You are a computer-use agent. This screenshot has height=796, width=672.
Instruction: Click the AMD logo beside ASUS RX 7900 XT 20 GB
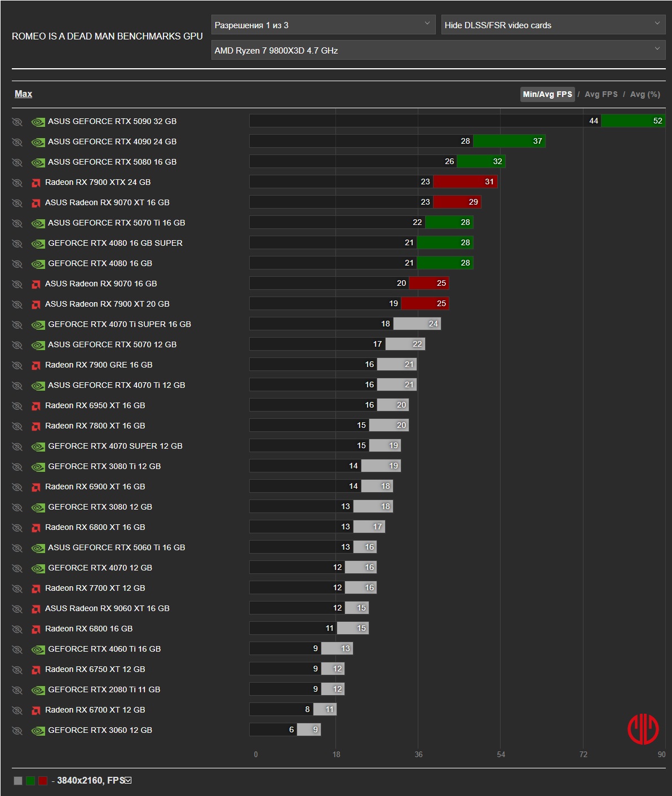pos(36,304)
